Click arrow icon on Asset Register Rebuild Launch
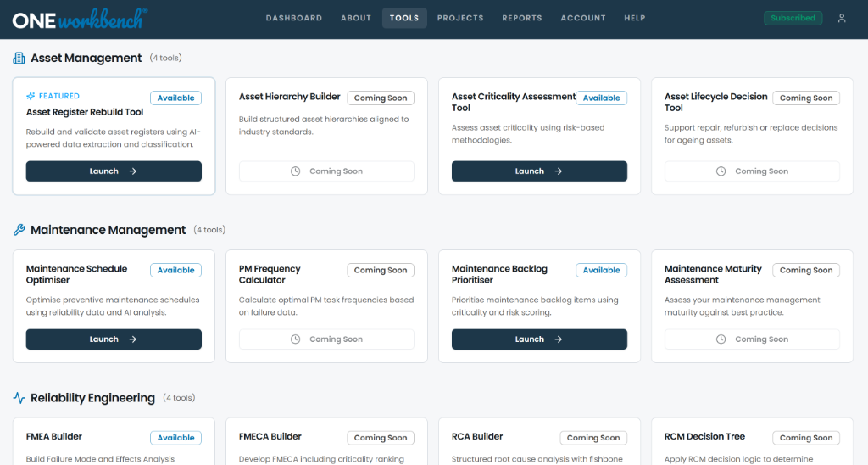The height and width of the screenshot is (465, 868). [133, 171]
